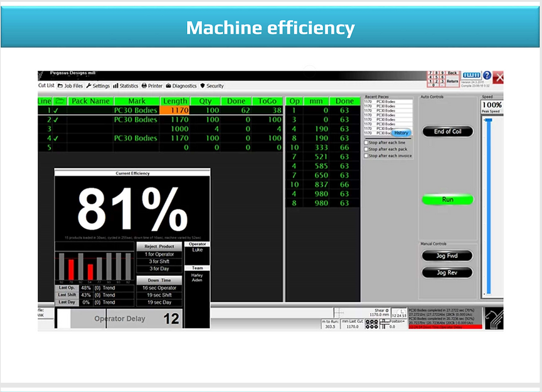542x392 pixels.
Task: Click the Mark column header
Action: pyautogui.click(x=137, y=101)
